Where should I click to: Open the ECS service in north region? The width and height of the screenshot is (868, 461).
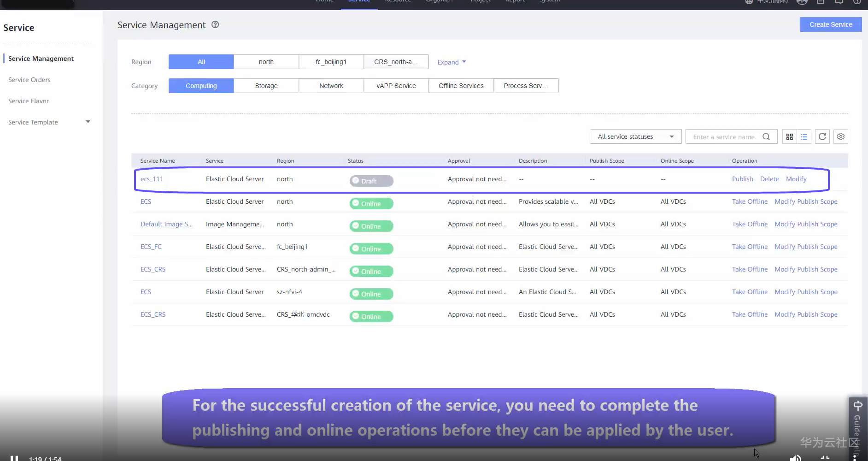[x=146, y=201]
